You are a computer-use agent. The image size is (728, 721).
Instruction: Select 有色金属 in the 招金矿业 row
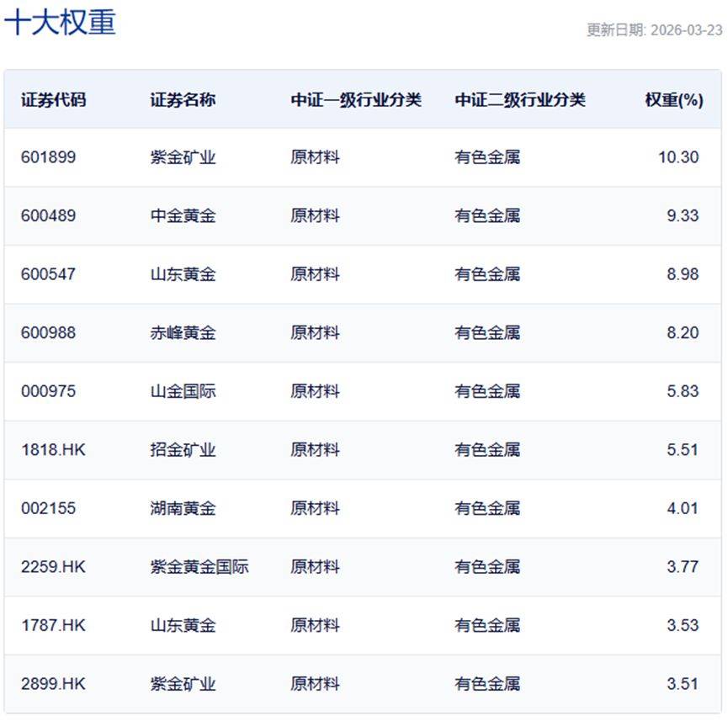(487, 450)
